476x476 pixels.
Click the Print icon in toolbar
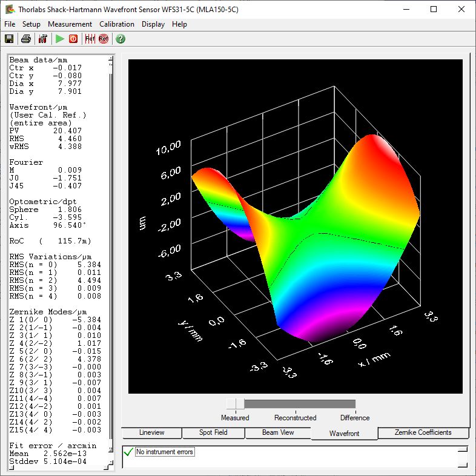click(x=26, y=39)
